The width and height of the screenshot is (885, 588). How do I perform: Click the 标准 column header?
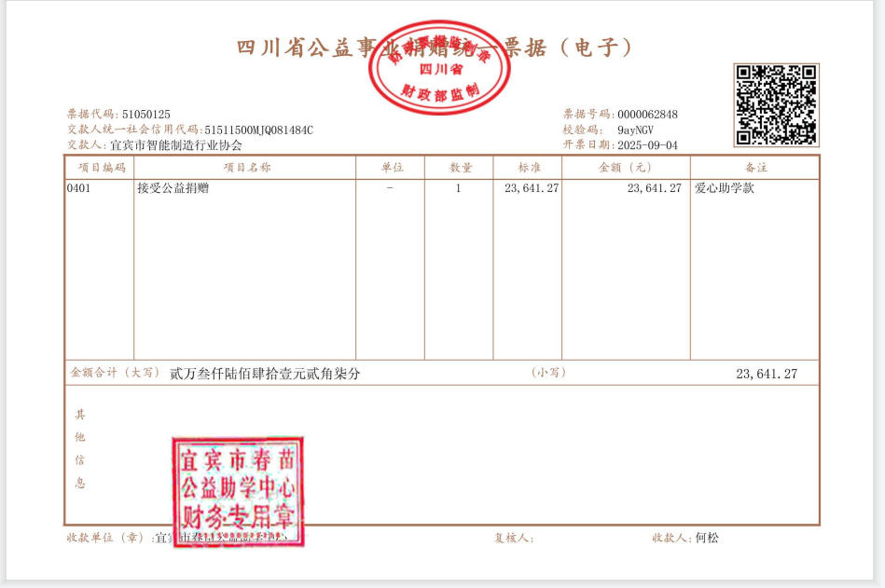pos(530,168)
